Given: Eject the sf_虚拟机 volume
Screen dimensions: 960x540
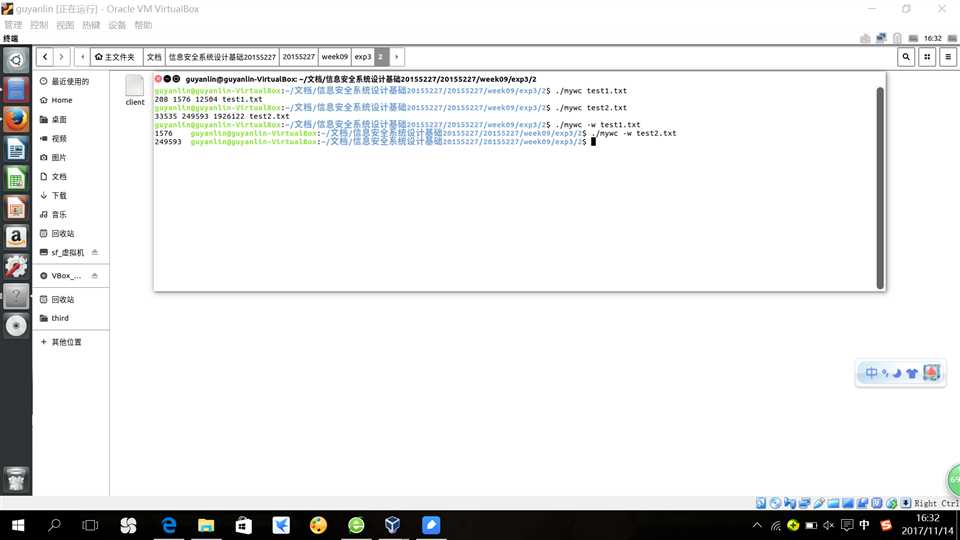Looking at the screenshot, I should 95,252.
